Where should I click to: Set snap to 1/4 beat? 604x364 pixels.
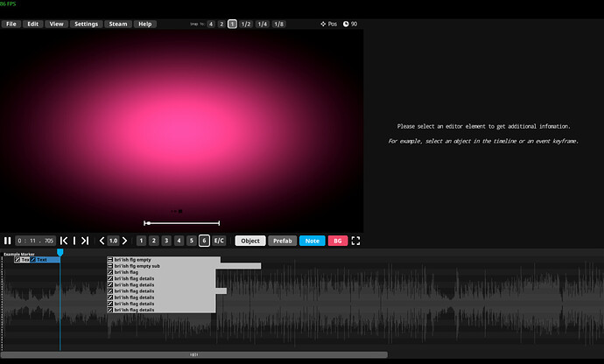pyautogui.click(x=262, y=24)
